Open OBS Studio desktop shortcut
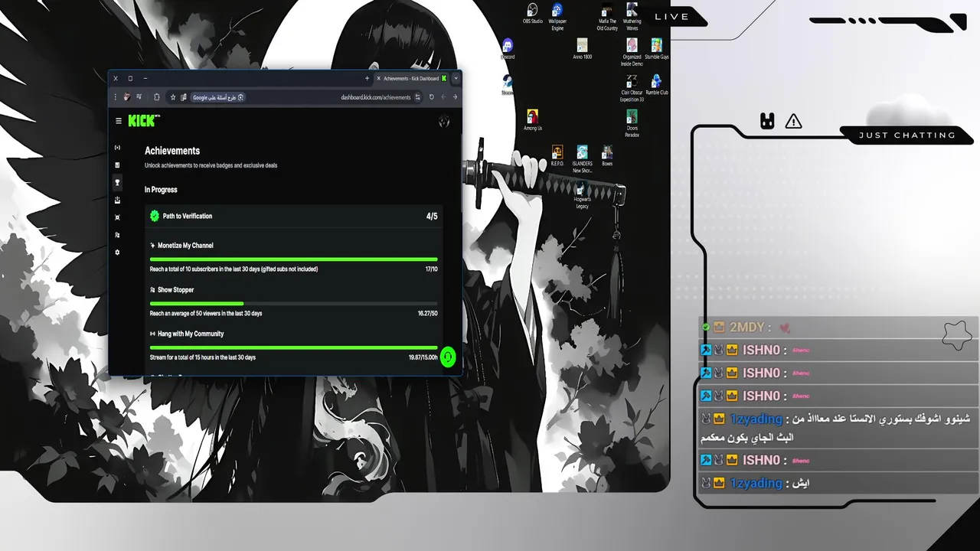 click(x=533, y=13)
